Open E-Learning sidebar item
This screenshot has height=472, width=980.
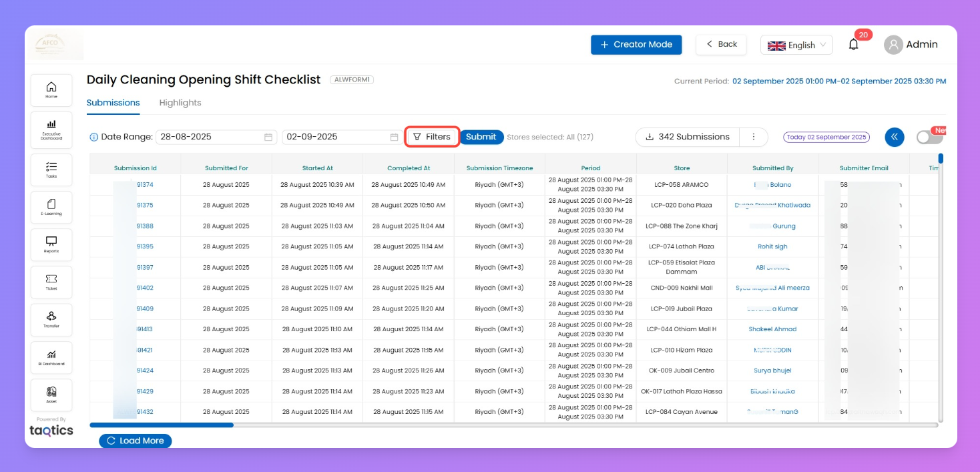tap(51, 208)
